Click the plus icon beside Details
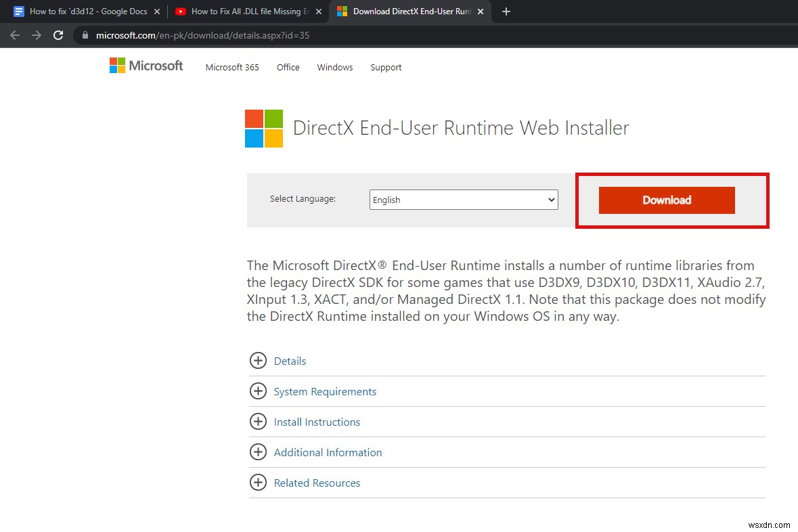Image resolution: width=798 pixels, height=532 pixels. pyautogui.click(x=259, y=361)
